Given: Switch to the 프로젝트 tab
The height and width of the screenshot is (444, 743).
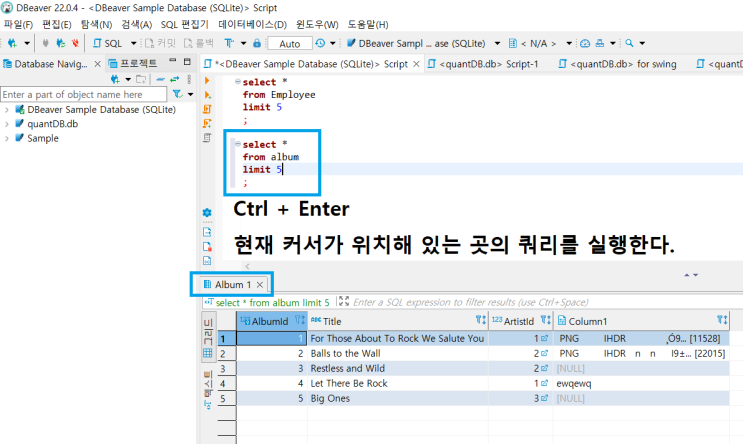Looking at the screenshot, I should [133, 63].
